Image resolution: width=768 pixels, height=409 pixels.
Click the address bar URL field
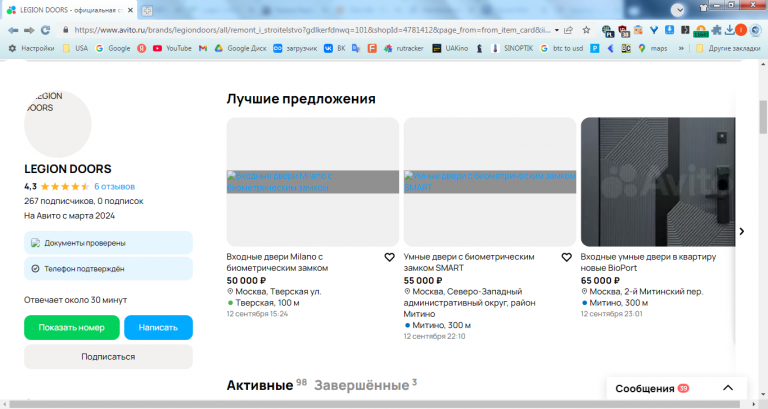312,30
